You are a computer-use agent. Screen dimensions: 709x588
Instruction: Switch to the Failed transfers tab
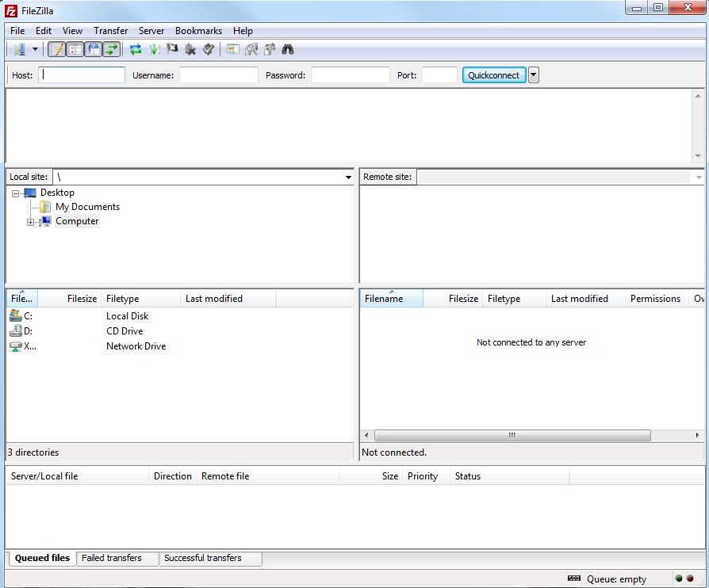[117, 558]
